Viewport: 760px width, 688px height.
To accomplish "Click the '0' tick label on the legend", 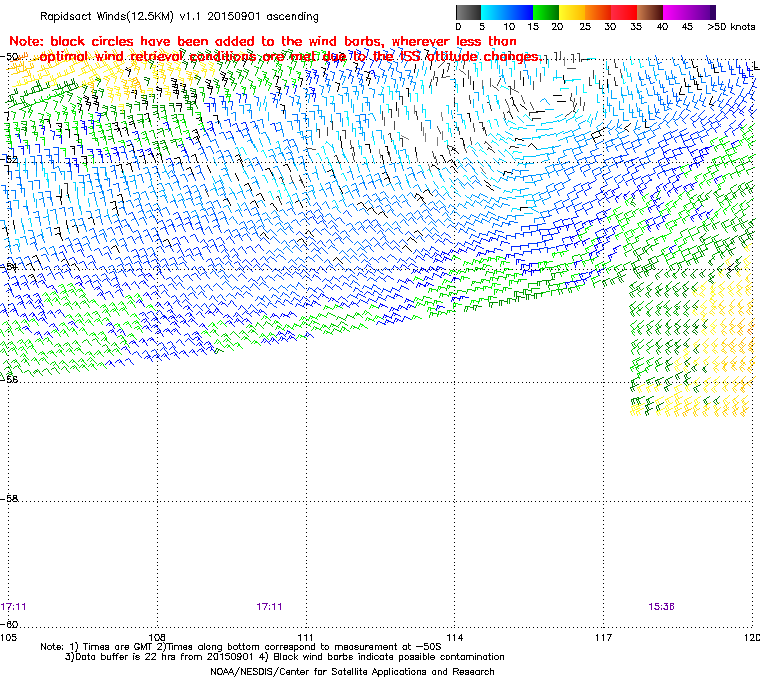I will pyautogui.click(x=459, y=27).
